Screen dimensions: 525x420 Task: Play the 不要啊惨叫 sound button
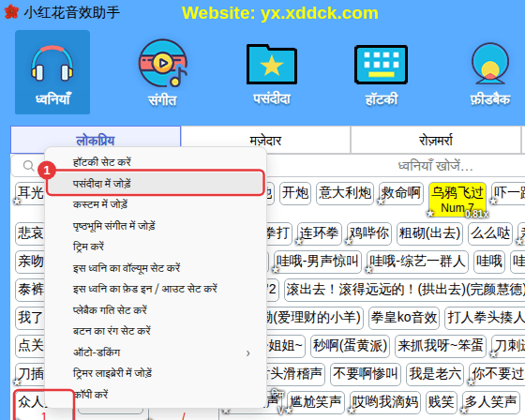tap(366, 374)
